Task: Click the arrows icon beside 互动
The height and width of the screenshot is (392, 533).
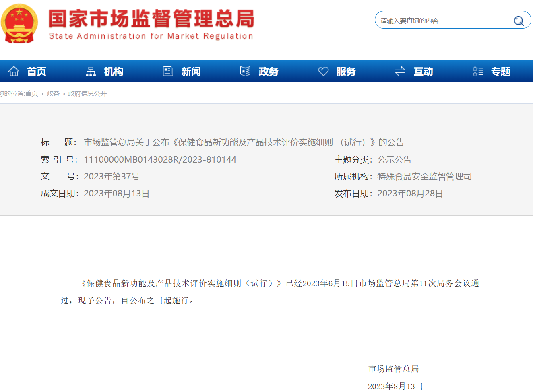Action: coord(400,71)
